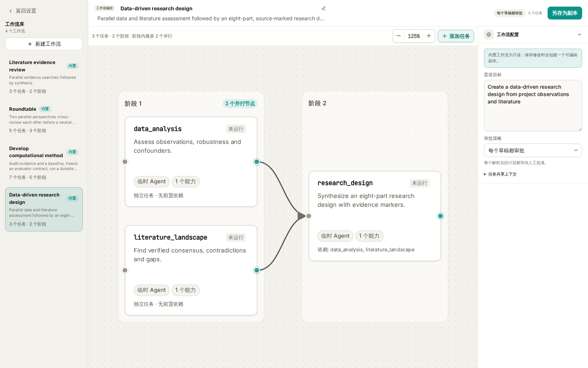
Task: Expand the 任务共享上下文 section
Action: click(x=501, y=174)
